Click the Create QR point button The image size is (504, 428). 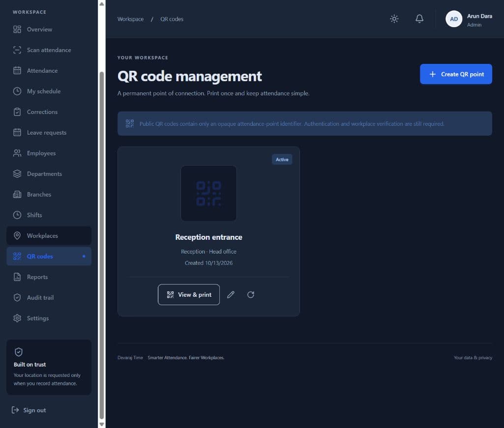456,74
